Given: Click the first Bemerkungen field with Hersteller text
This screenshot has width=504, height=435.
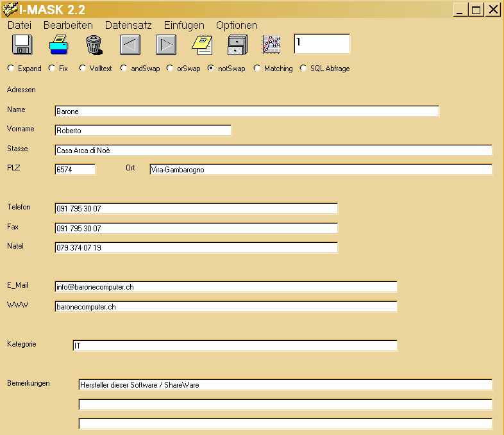Looking at the screenshot, I should [285, 384].
